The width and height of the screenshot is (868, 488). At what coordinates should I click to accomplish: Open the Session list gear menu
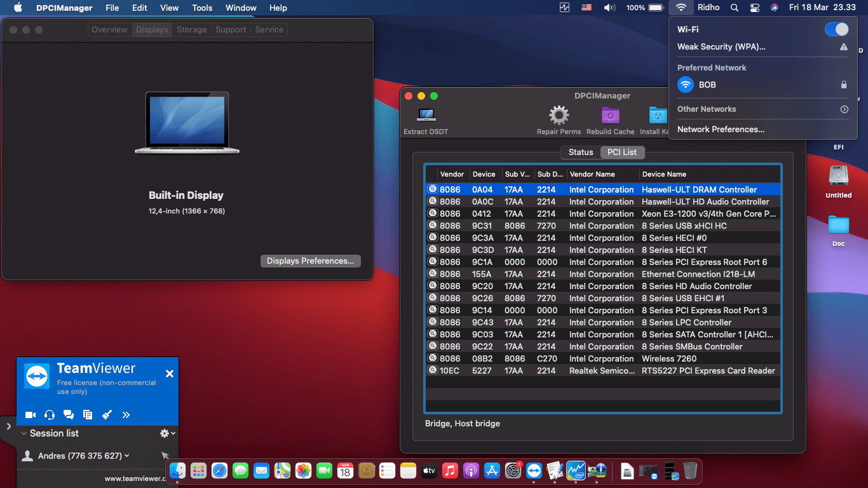point(164,433)
